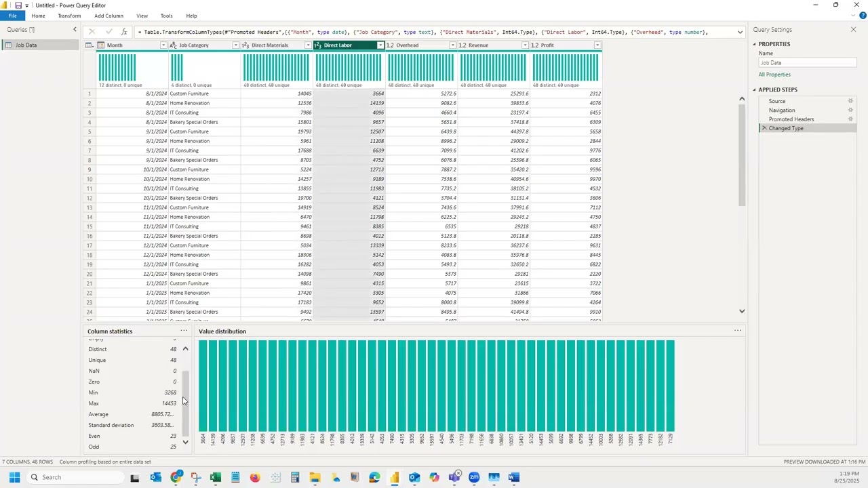868x488 pixels.
Task: Select the Revenue column header
Action: click(x=493, y=45)
